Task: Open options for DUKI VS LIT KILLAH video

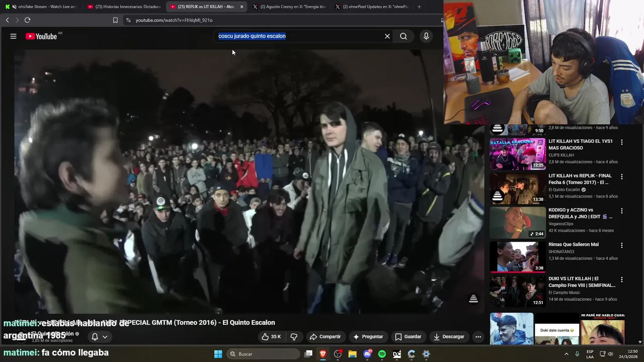Action: point(622,280)
